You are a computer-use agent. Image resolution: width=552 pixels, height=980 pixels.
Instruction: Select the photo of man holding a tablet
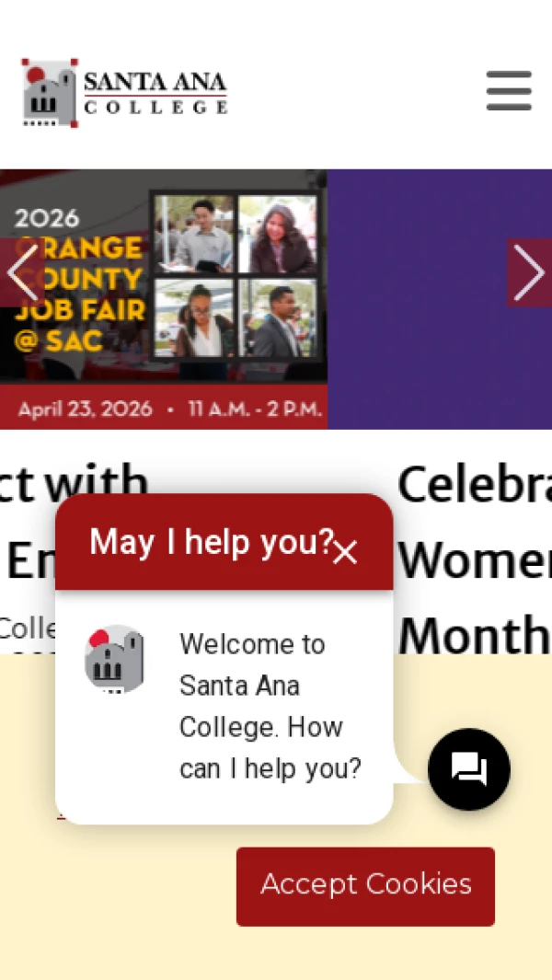pyautogui.click(x=194, y=233)
